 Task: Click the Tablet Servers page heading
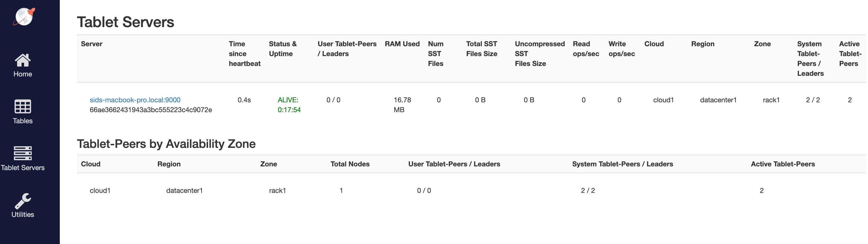click(125, 22)
